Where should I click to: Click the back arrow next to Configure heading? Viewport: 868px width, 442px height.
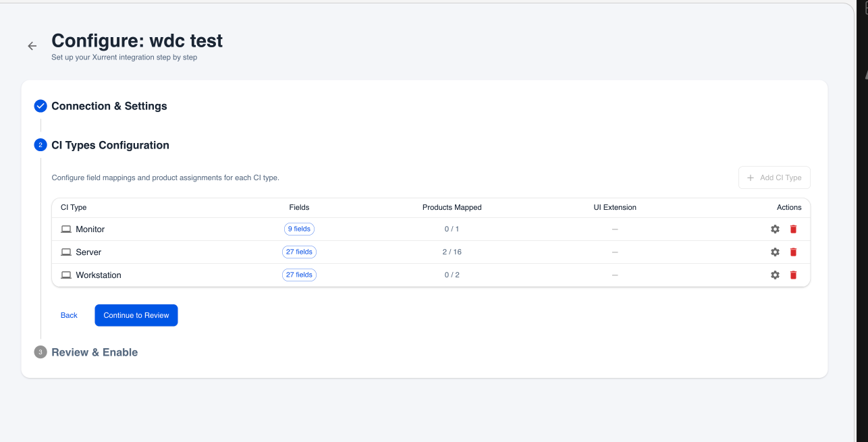pos(32,45)
